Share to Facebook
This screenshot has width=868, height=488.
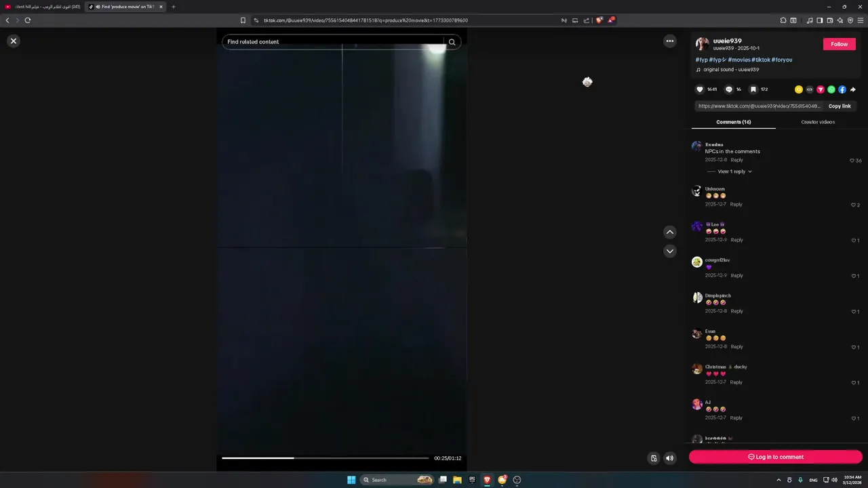pyautogui.click(x=842, y=89)
